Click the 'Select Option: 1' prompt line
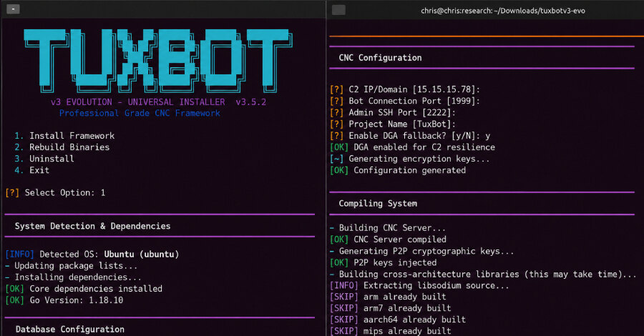This screenshot has width=644, height=336. tap(55, 193)
